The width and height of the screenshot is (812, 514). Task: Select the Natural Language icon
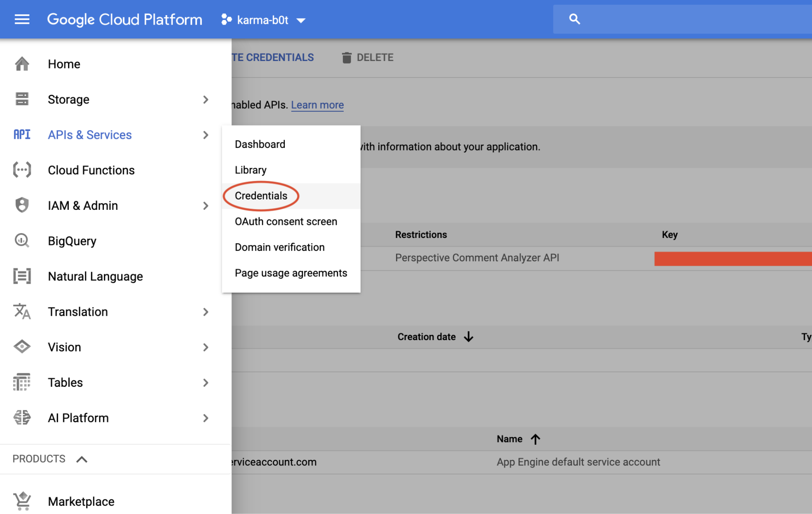click(22, 276)
